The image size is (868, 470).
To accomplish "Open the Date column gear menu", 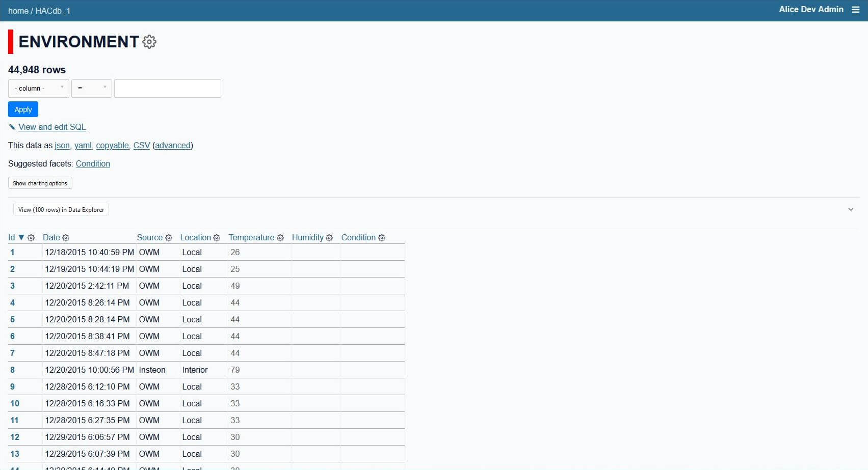I will point(66,238).
